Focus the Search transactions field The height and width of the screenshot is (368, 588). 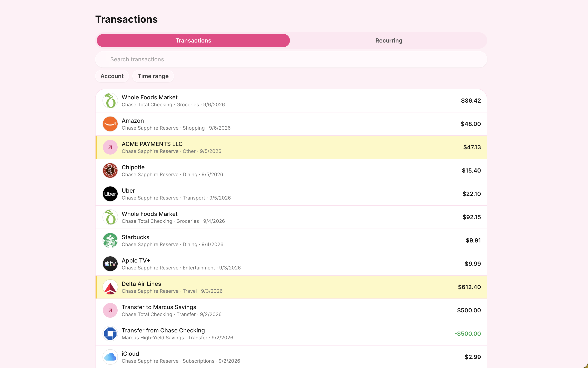click(x=291, y=59)
